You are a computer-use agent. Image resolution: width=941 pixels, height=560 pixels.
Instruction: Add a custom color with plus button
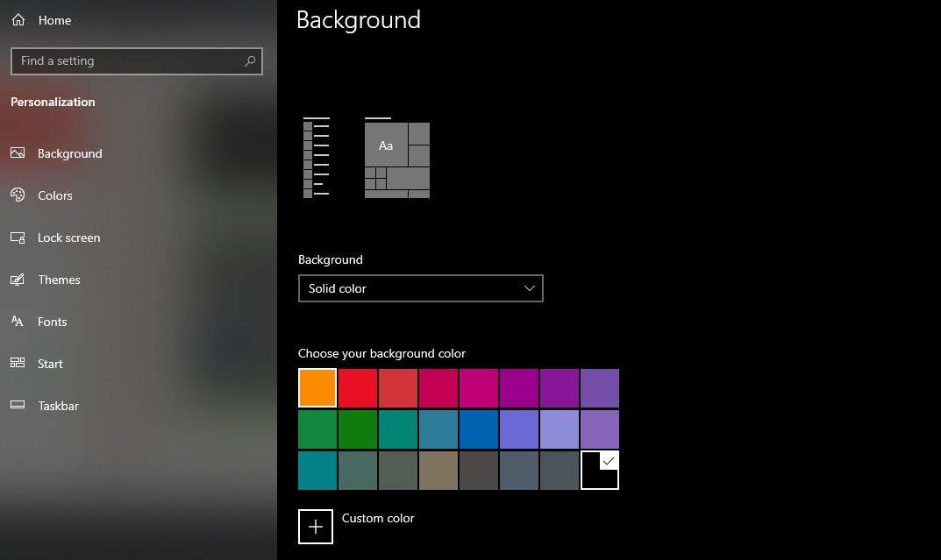pyautogui.click(x=316, y=527)
